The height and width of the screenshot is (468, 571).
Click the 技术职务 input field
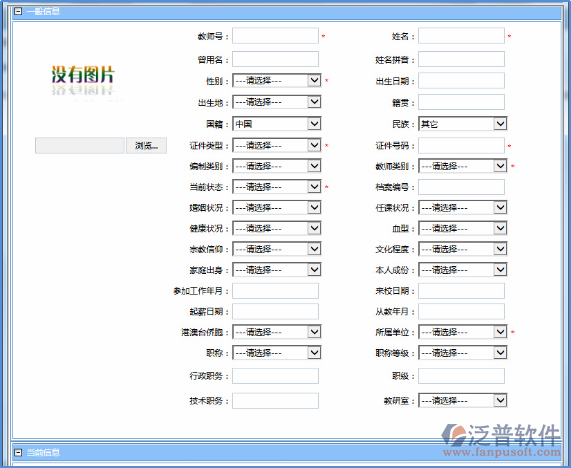pyautogui.click(x=275, y=401)
